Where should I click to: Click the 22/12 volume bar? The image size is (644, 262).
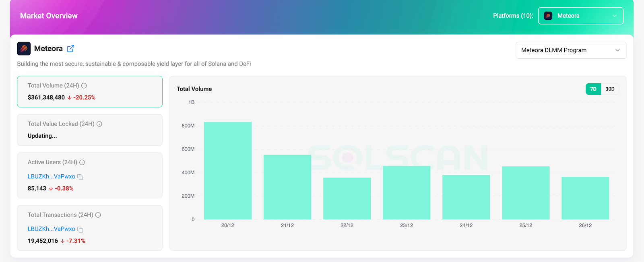[347, 198]
